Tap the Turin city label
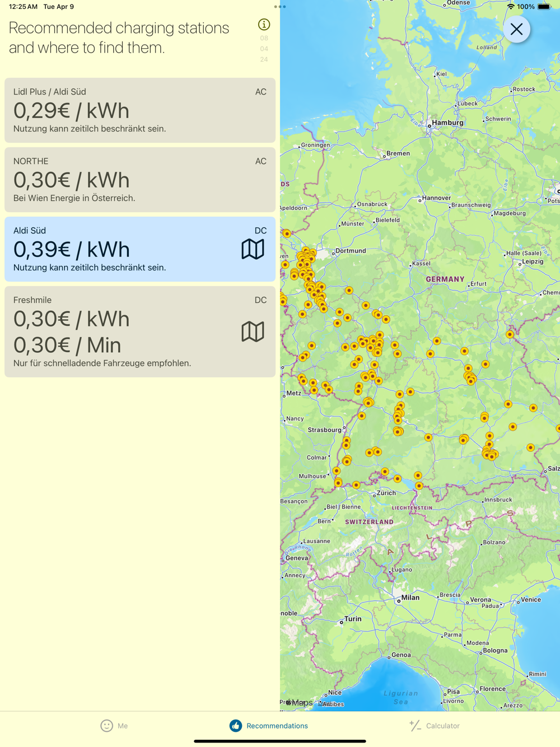This screenshot has height=747, width=560. tap(353, 619)
